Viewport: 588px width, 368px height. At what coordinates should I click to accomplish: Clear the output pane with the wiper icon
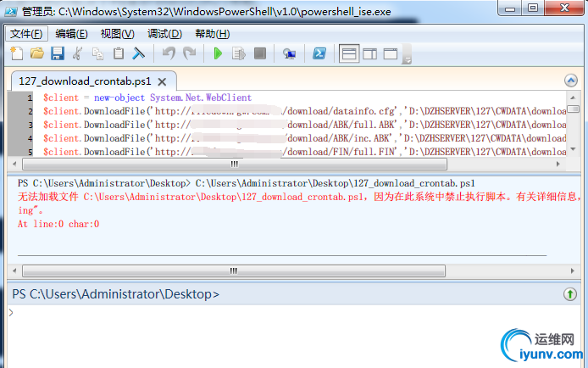(138, 53)
